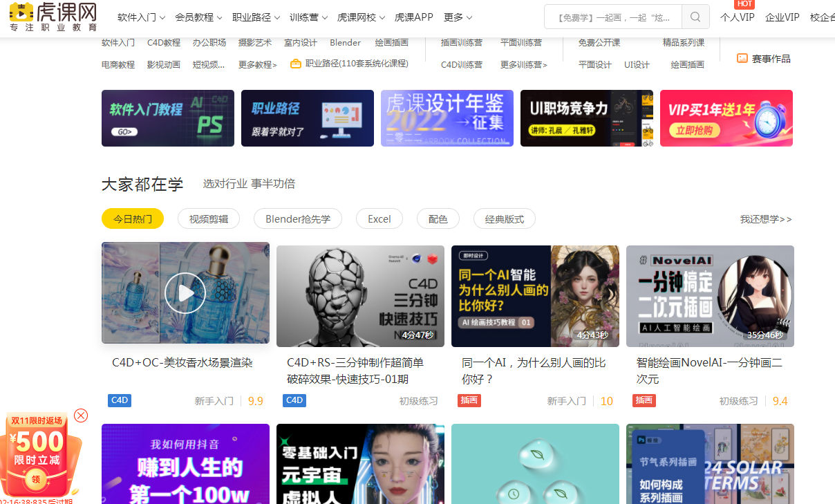Expand the 会员教程 dropdown menu
The width and height of the screenshot is (835, 504).
click(198, 17)
